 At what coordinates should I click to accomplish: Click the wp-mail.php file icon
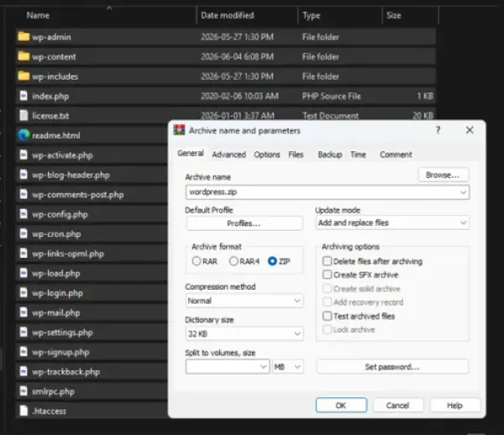tap(24, 312)
